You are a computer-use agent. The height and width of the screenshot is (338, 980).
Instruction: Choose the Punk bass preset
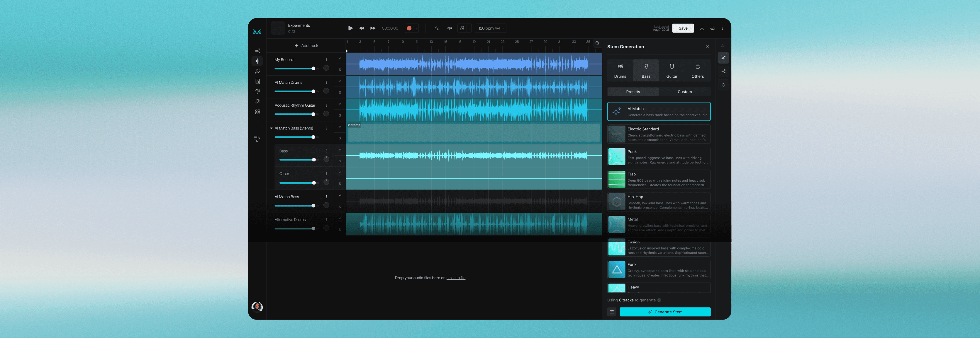tap(659, 157)
